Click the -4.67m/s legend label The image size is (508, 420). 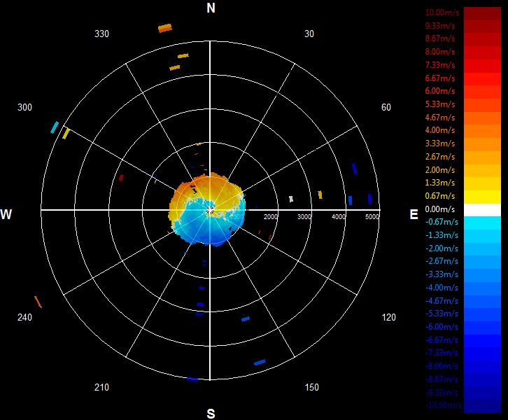pyautogui.click(x=442, y=301)
